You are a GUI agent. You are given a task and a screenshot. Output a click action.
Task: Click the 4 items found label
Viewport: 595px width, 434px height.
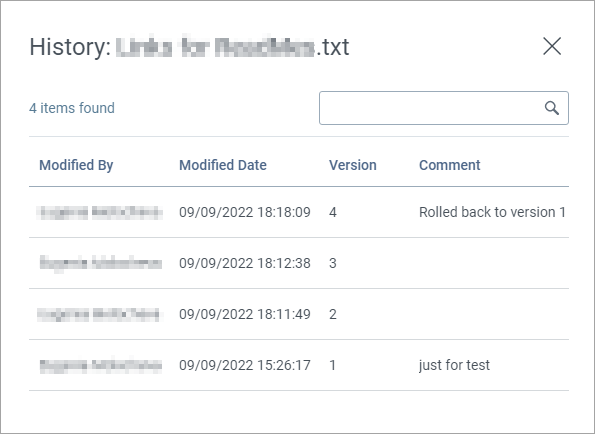coord(72,108)
